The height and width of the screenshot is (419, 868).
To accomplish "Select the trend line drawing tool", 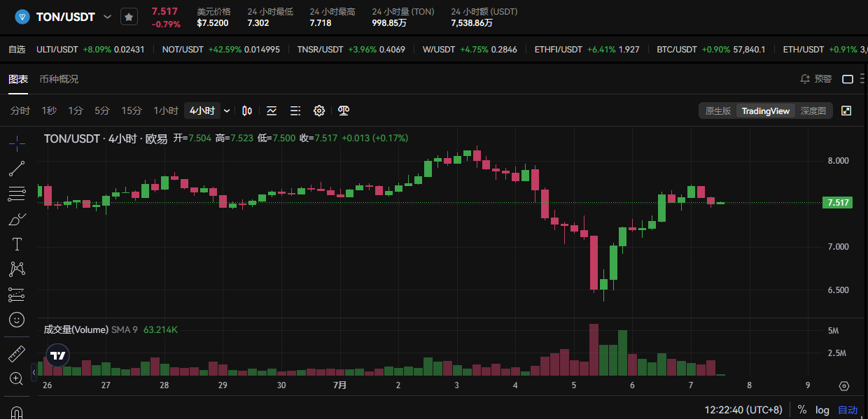I will click(x=17, y=168).
